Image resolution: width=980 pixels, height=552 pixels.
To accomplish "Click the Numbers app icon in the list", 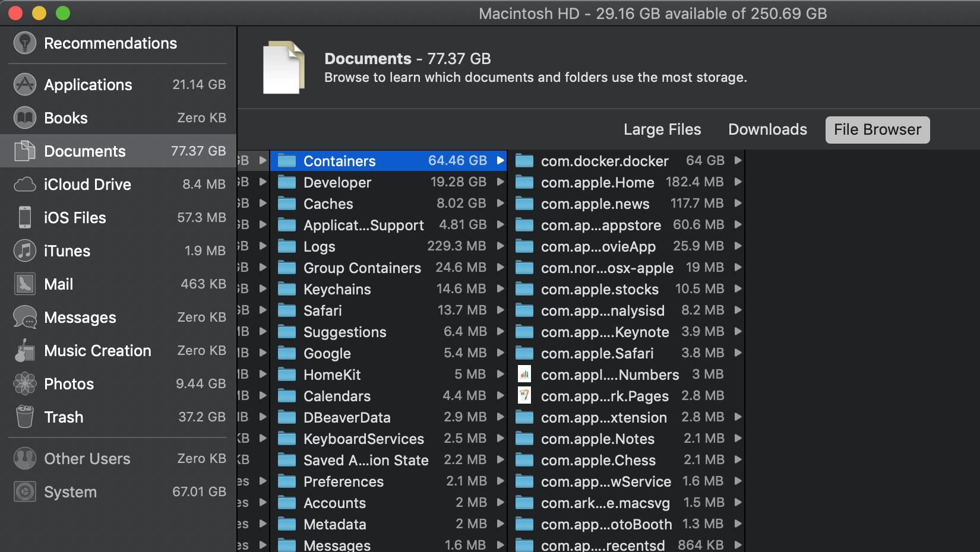I will tap(524, 374).
